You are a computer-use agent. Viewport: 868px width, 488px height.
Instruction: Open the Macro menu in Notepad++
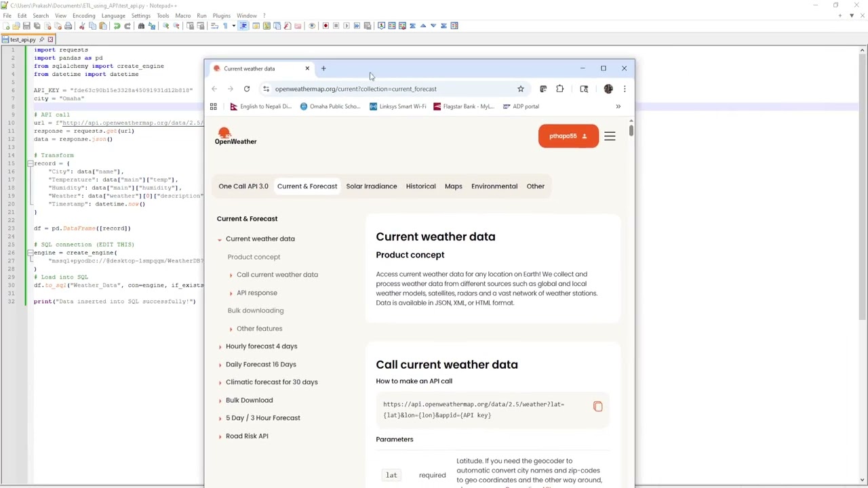(183, 16)
